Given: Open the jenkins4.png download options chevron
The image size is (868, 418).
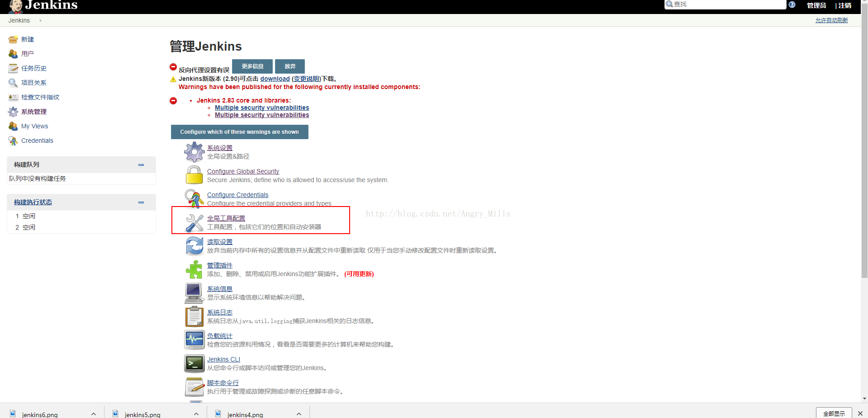Looking at the screenshot, I should click(299, 414).
